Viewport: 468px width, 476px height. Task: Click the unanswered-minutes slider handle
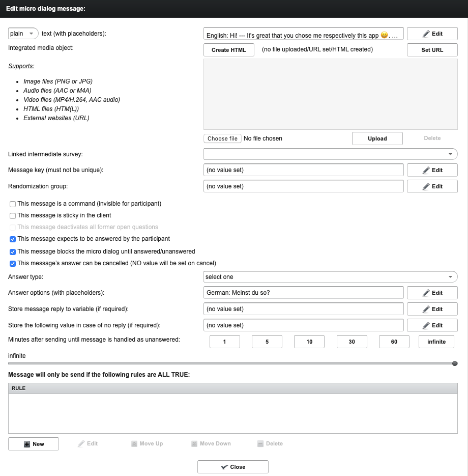(x=455, y=363)
